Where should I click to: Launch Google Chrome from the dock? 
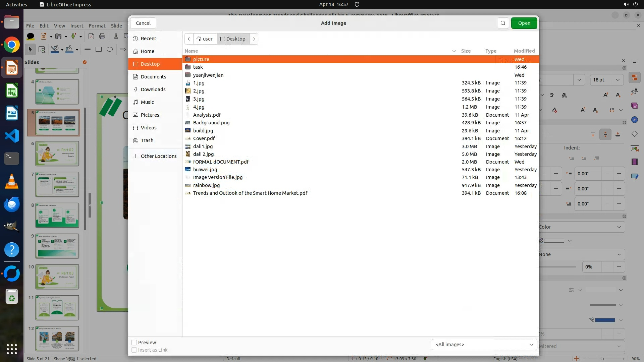[12, 45]
